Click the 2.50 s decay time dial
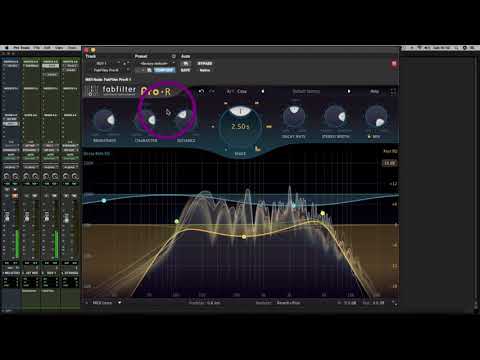The height and width of the screenshot is (360, 480). (240, 127)
